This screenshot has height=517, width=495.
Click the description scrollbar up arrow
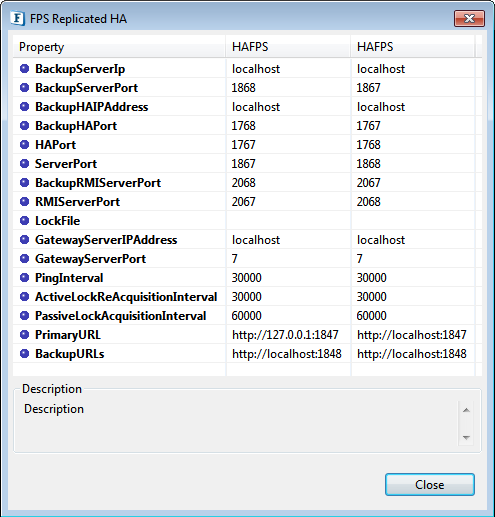tap(466, 410)
